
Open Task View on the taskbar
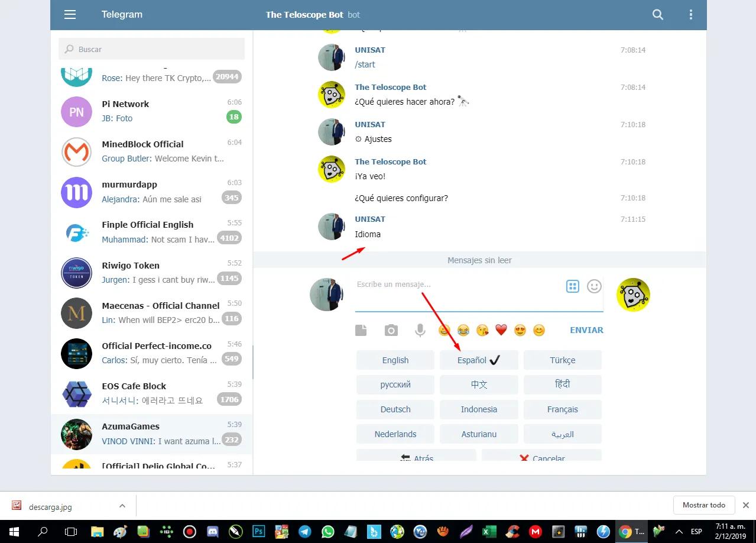71,531
